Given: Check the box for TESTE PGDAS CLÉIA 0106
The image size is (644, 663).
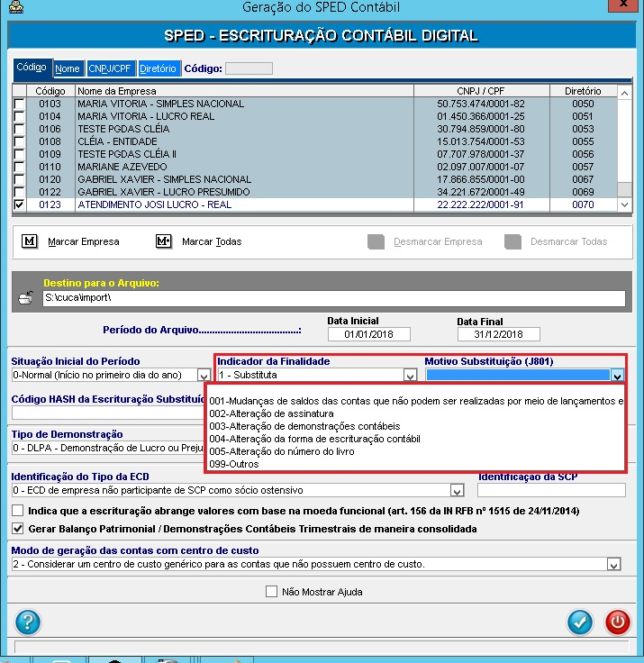Looking at the screenshot, I should click(x=19, y=129).
